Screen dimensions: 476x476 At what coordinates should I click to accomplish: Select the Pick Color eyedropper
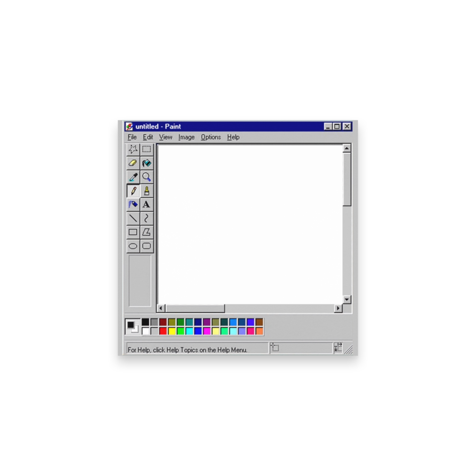(x=133, y=177)
